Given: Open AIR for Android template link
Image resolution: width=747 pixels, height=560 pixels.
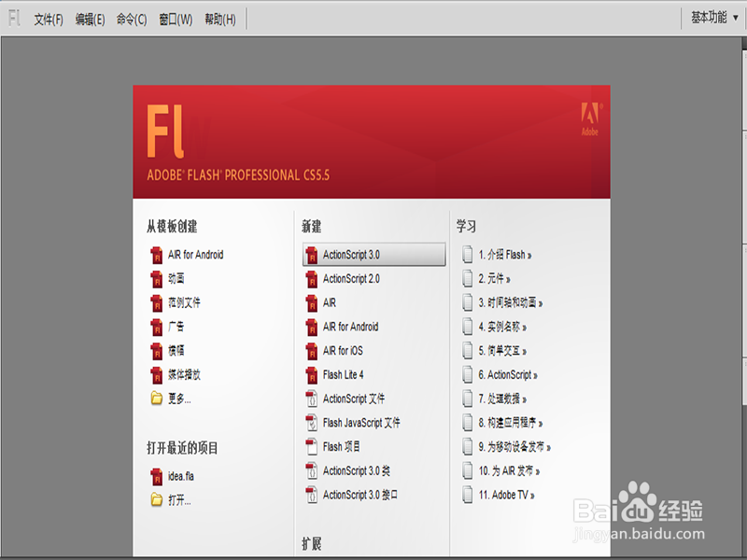Looking at the screenshot, I should tap(196, 255).
